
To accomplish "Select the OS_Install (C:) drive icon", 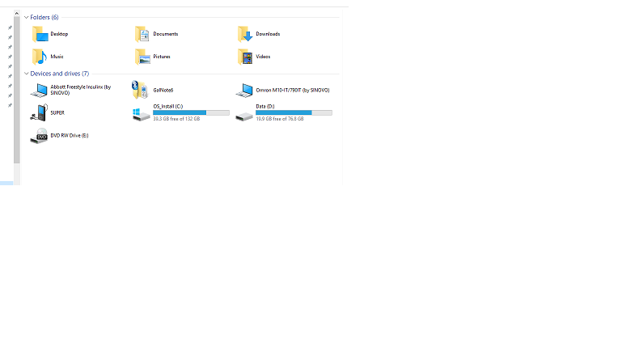I will 141,114.
